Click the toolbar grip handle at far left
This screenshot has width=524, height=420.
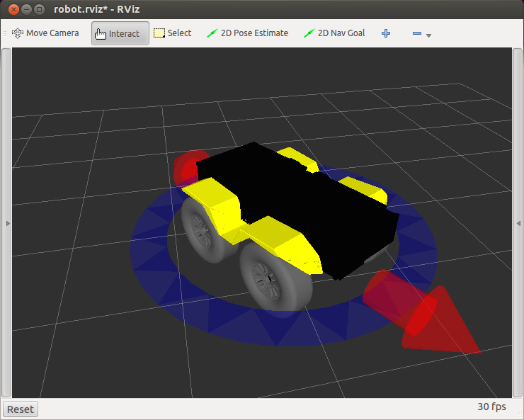[6, 33]
